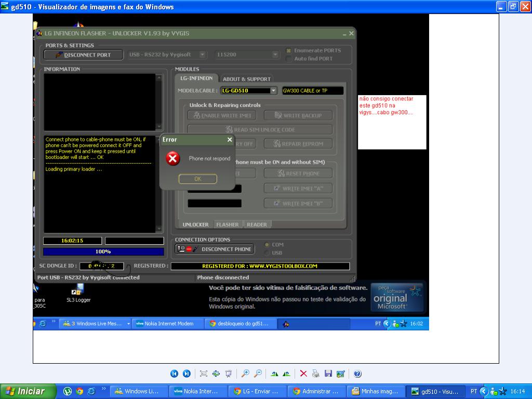Click the PT language indicator on main taskbar
The width and height of the screenshot is (532, 399).
474,391
